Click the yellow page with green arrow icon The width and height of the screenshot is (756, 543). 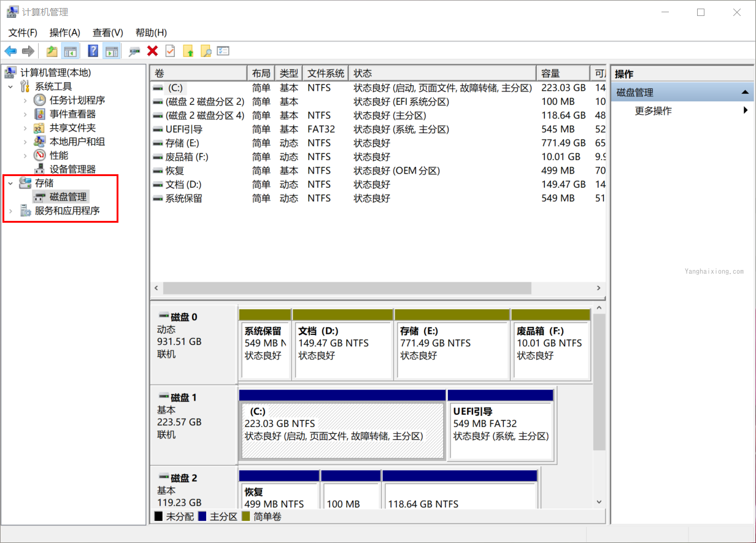[x=188, y=51]
